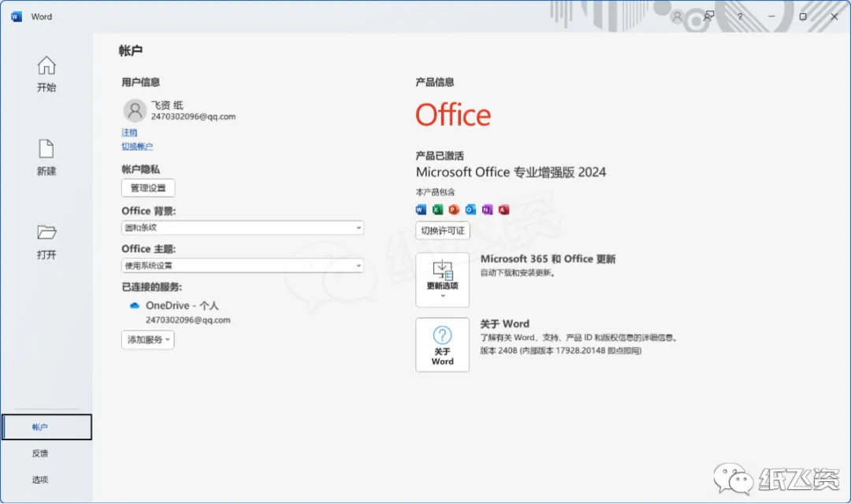Viewport: 851px width, 504px height.
Task: Click the PowerPoint product icon
Action: click(455, 209)
